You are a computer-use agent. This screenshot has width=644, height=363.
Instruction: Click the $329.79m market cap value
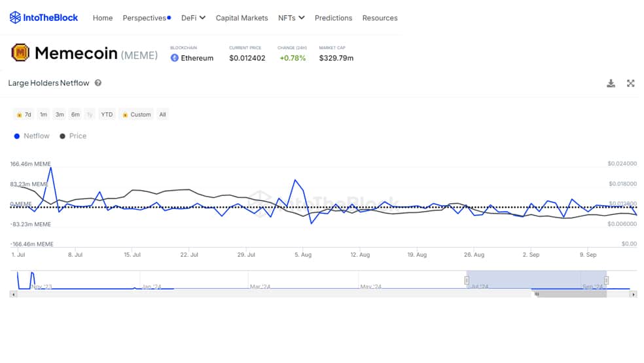pyautogui.click(x=336, y=58)
